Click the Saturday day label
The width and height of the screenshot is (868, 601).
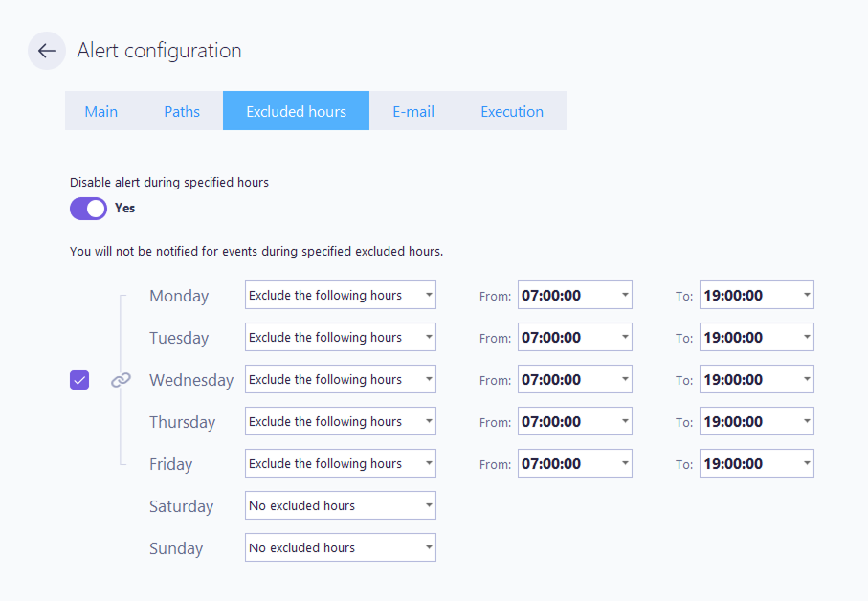pos(182,506)
